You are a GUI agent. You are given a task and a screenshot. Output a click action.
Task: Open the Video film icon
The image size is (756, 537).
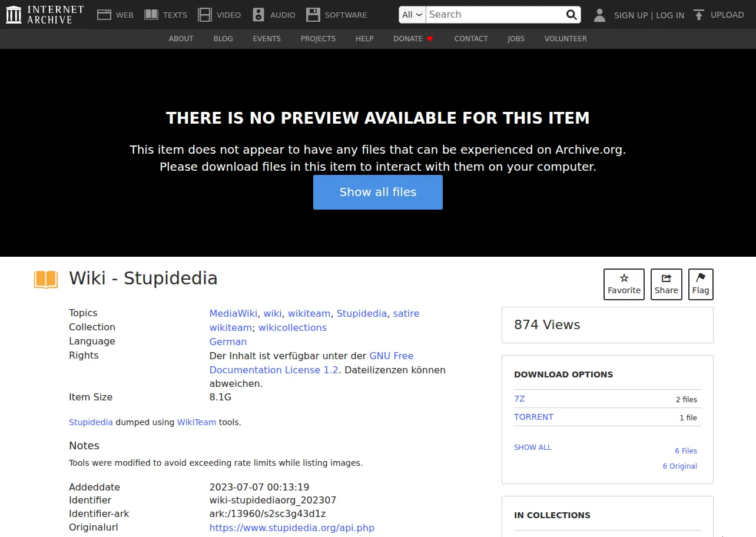[205, 15]
